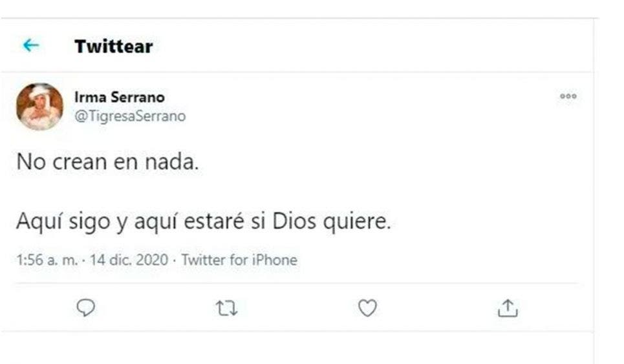Click the display name Irma Serrano

(120, 98)
